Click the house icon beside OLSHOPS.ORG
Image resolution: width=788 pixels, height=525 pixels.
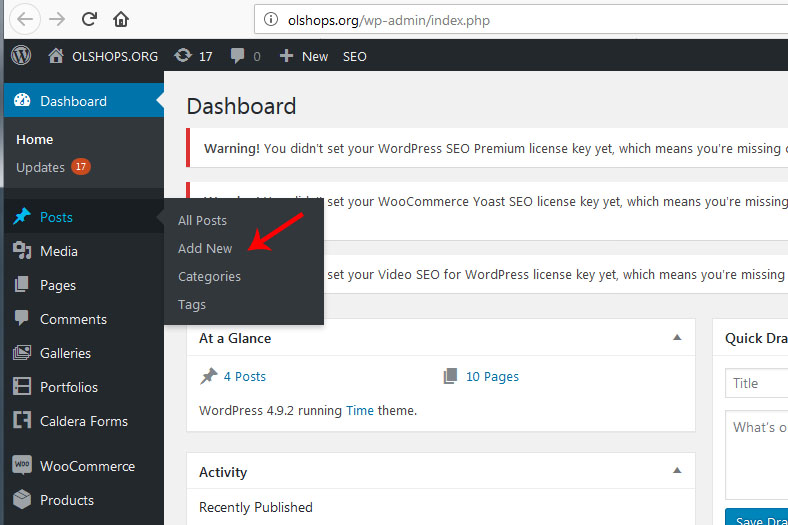click(56, 55)
